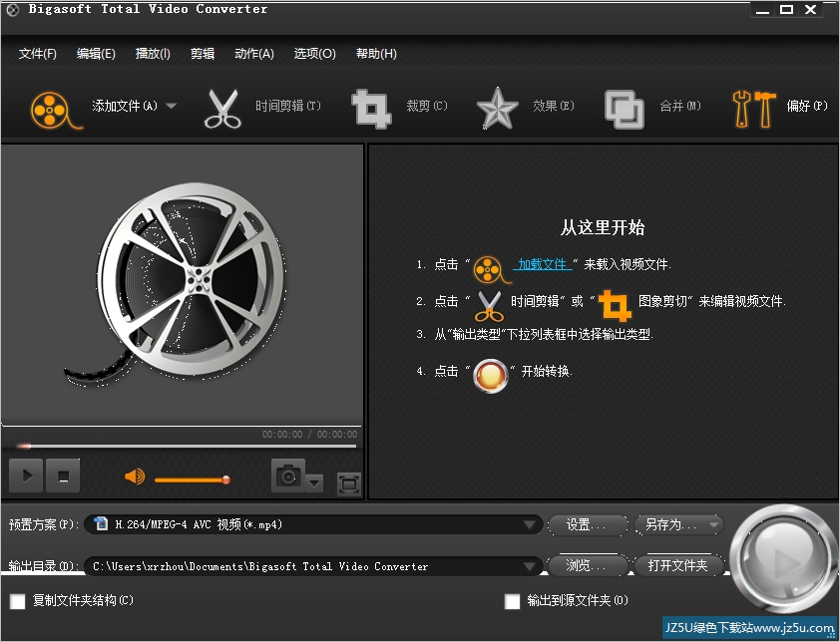
Task: Expand the 另存为 dropdown arrow
Action: point(714,524)
